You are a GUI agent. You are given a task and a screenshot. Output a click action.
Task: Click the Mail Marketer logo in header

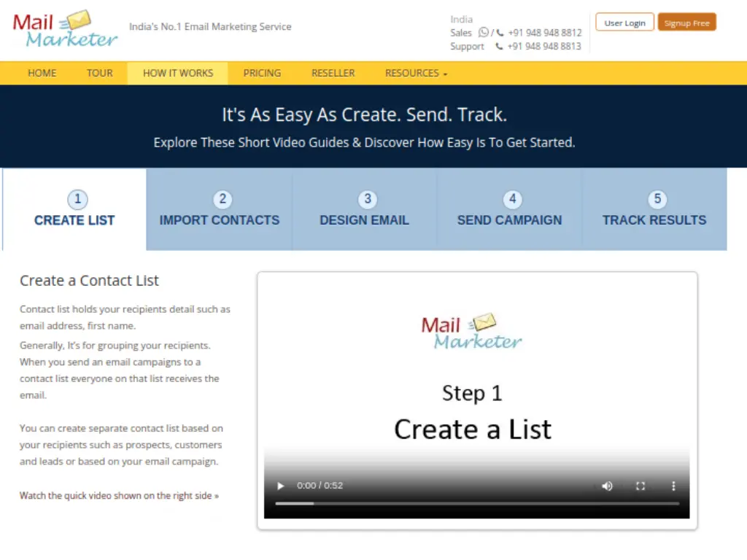point(65,29)
